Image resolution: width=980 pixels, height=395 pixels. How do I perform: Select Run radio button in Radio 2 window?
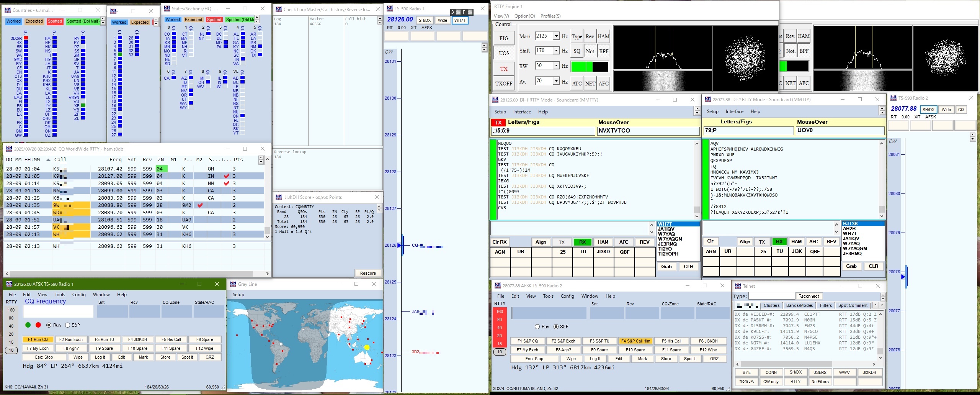click(x=537, y=326)
